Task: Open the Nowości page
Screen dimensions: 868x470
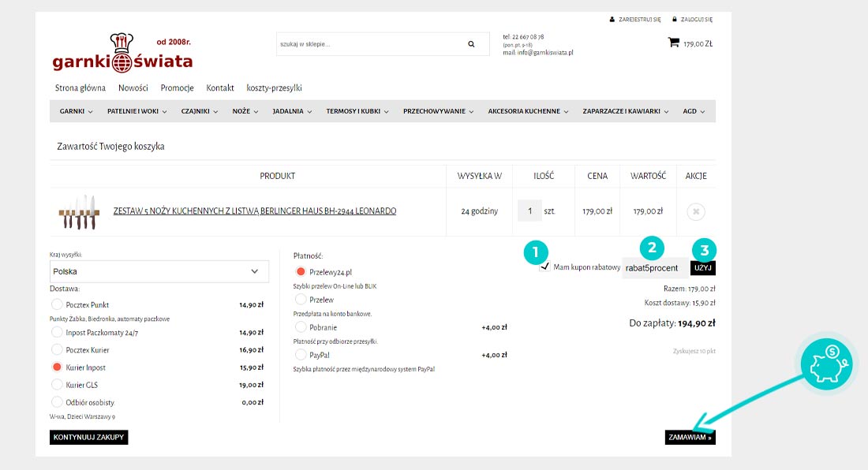Action: [133, 88]
